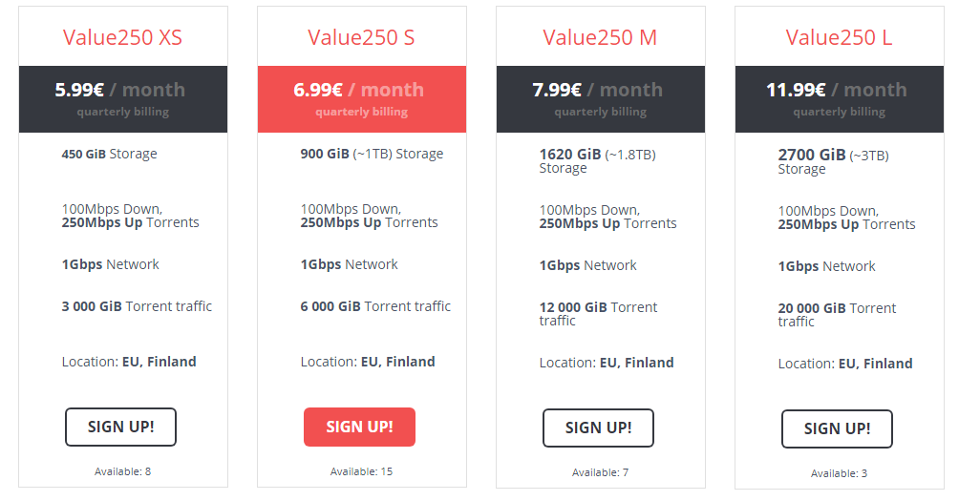The height and width of the screenshot is (501, 980).
Task: Select the 1620 GiB Storage line
Action: 597,160
